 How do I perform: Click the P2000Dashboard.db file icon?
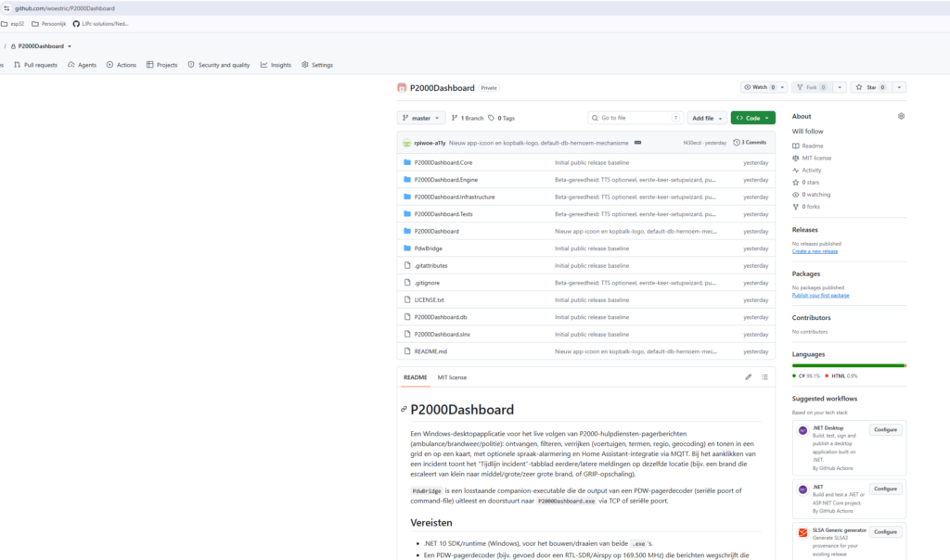coord(407,317)
